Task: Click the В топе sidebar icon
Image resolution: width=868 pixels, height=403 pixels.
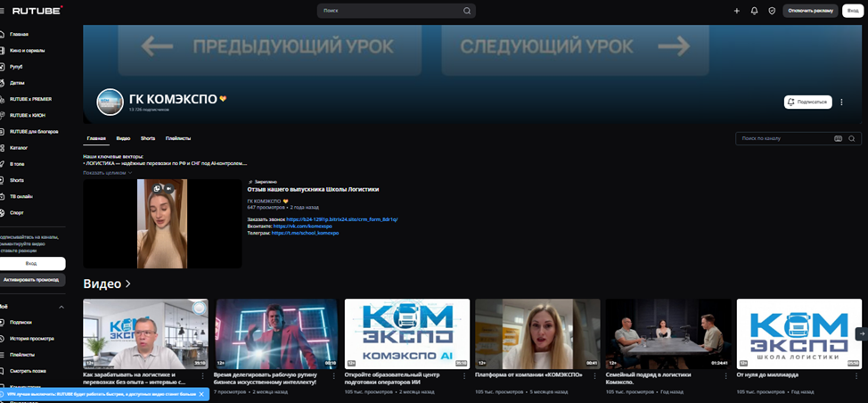Action: click(x=2, y=164)
